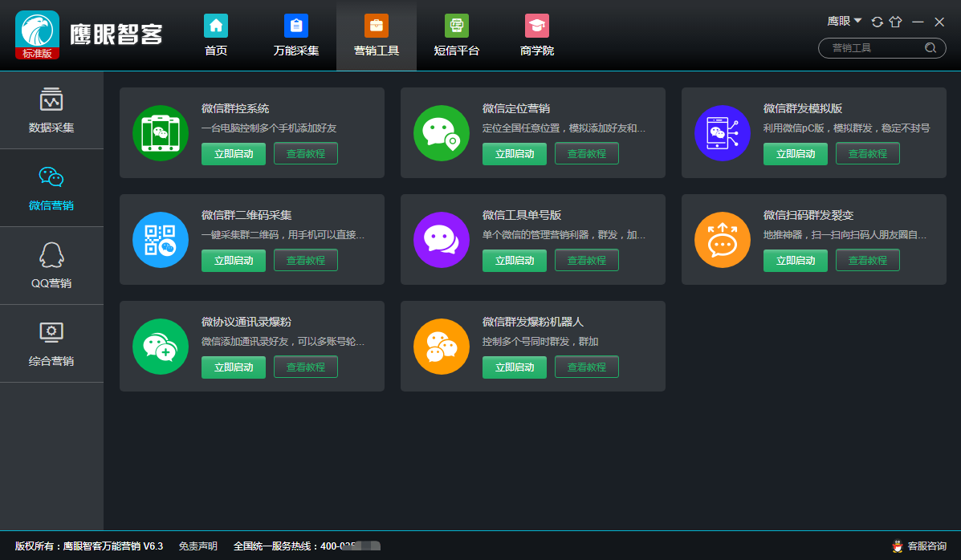Start 微信群控系统 with 立即启动
Screen dimensions: 961x560
(x=234, y=154)
